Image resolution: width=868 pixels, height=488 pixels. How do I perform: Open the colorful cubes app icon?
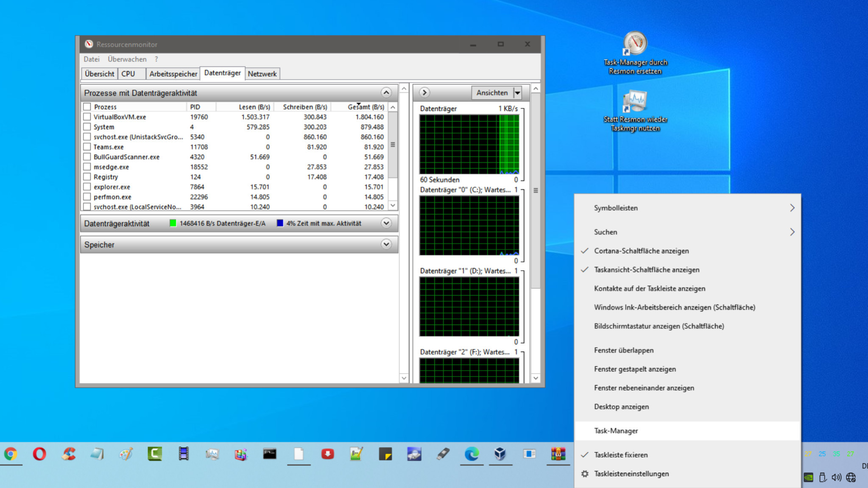pos(241,454)
